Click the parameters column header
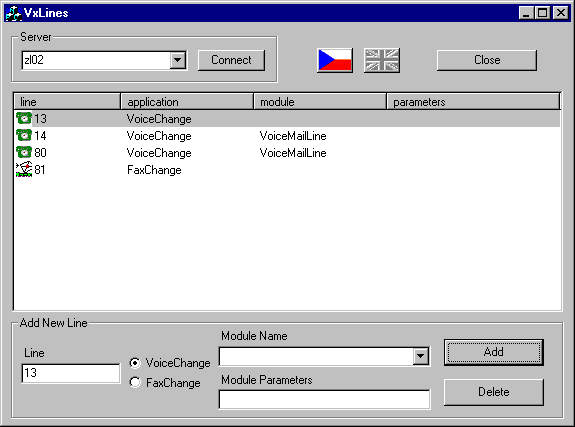This screenshot has width=575, height=427. 473,102
